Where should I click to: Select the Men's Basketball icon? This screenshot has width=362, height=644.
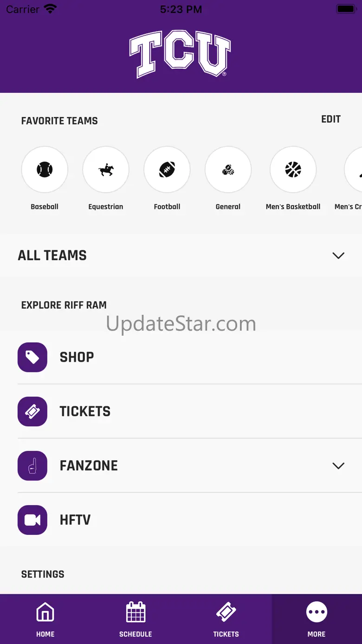coord(293,170)
